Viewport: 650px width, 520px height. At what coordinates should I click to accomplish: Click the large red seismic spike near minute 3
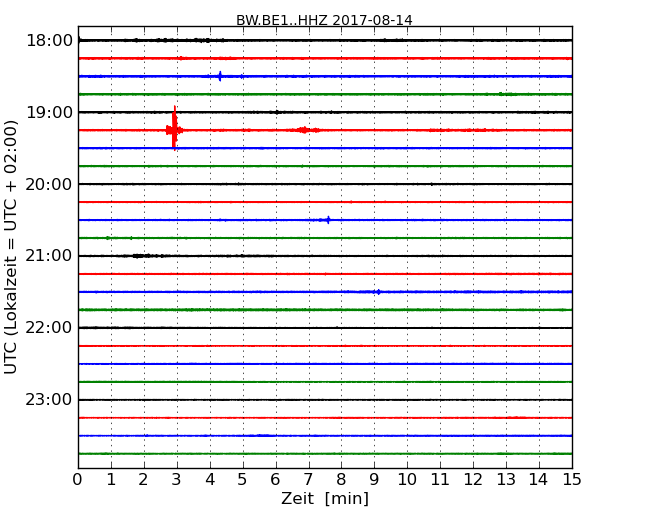174,129
